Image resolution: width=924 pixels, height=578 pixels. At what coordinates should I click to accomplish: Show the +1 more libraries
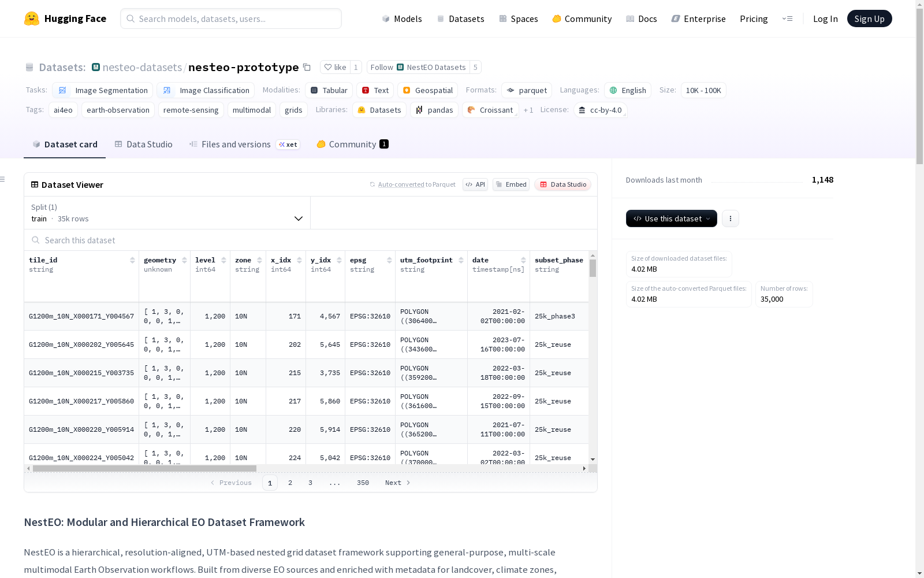pos(528,110)
